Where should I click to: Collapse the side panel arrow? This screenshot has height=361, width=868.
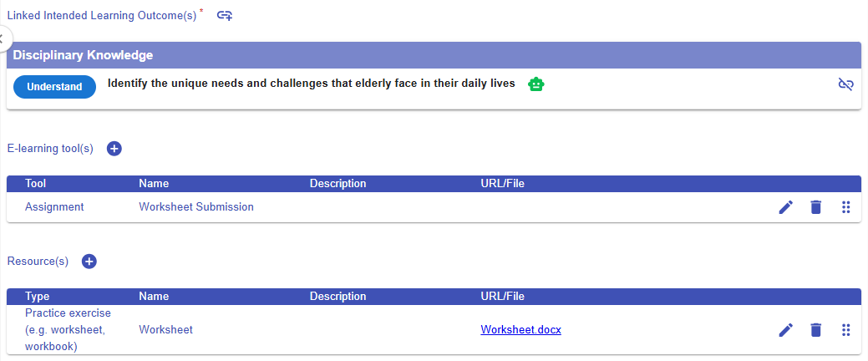coord(3,38)
